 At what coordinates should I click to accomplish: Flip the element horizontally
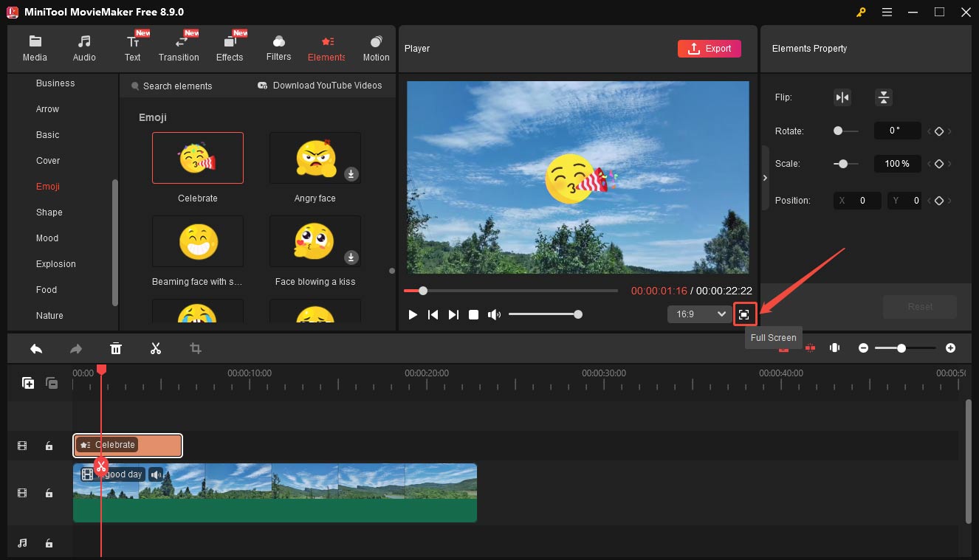click(842, 97)
